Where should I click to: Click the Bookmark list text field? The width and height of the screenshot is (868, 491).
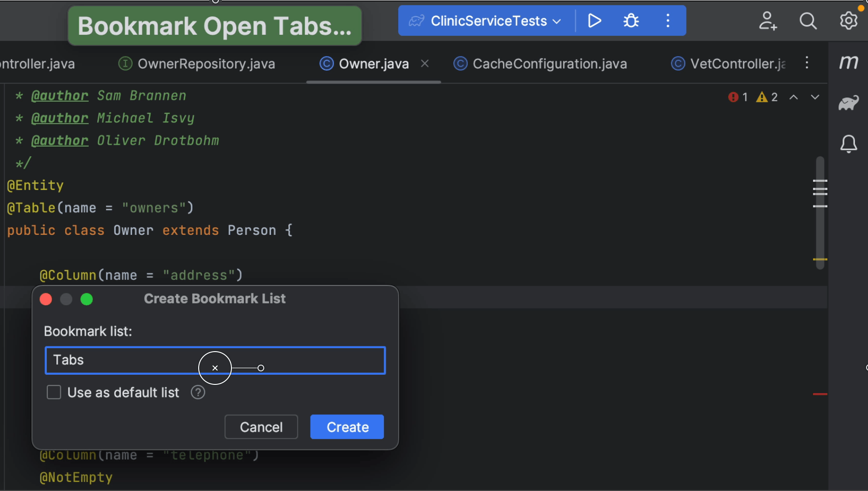[121, 360]
